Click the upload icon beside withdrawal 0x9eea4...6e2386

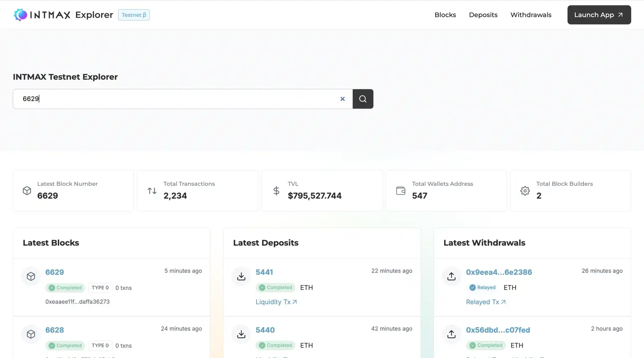[x=451, y=277]
